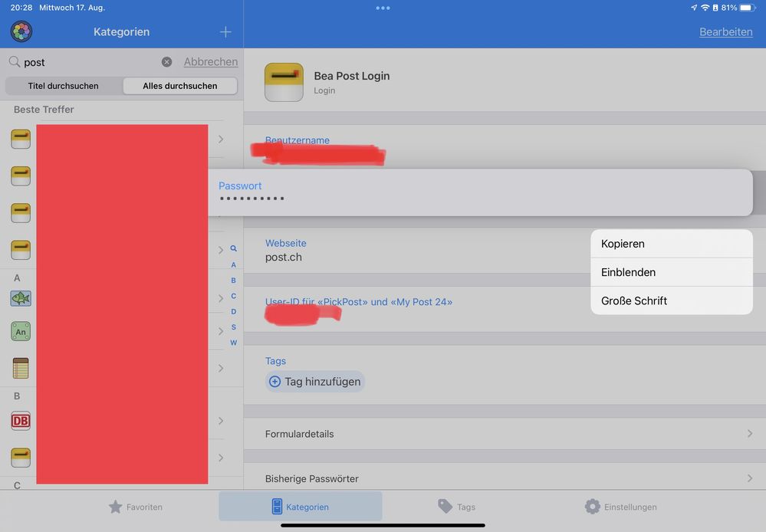766x532 pixels.
Task: Open the chevron on the DB entry row
Action: [x=221, y=421]
